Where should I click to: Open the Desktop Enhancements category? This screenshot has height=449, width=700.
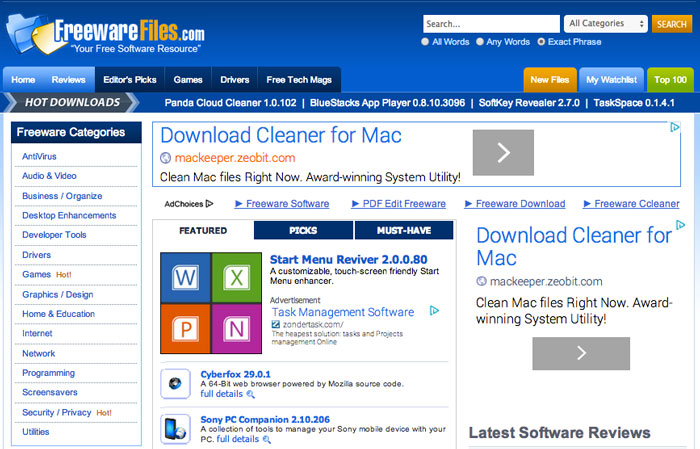[69, 216]
